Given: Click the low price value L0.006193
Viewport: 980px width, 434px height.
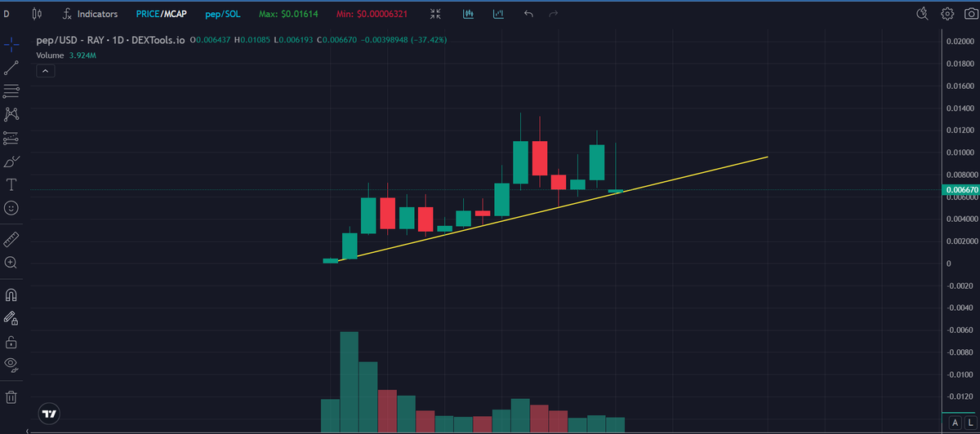Looking at the screenshot, I should coord(294,40).
